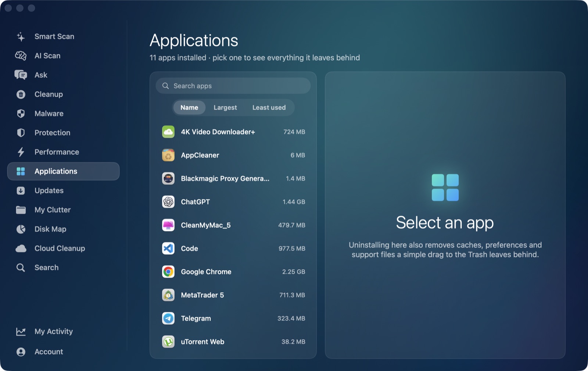
Task: Select the ChatGPT app icon
Action: coord(168,202)
